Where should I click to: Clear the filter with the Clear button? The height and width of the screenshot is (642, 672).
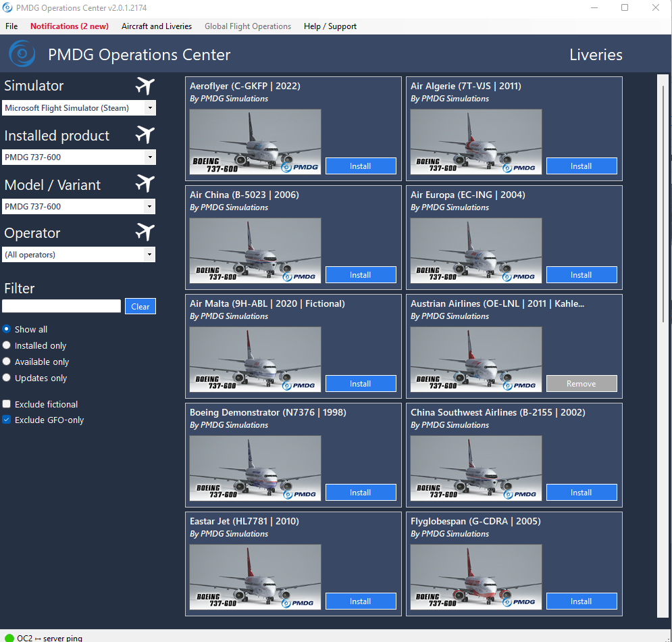coord(140,306)
